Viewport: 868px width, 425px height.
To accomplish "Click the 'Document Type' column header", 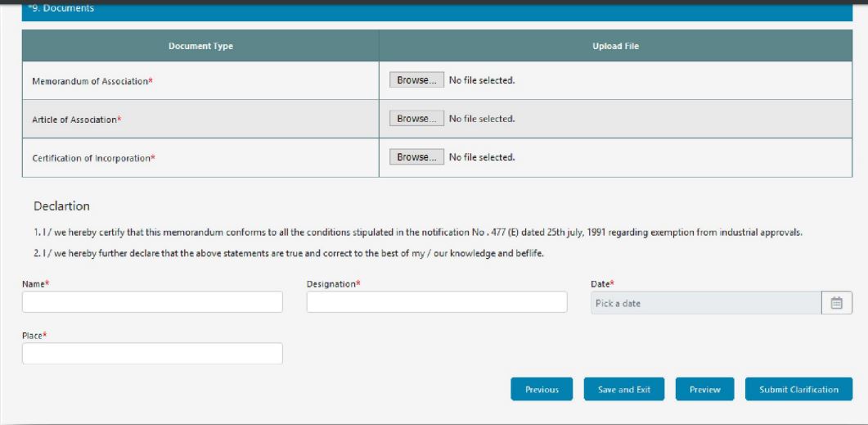I will 200,46.
